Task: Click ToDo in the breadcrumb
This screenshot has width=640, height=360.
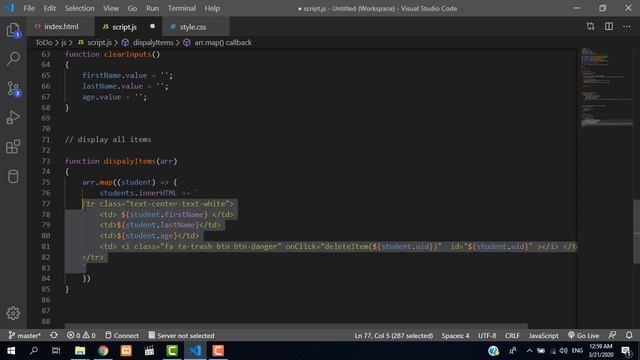Action: point(44,42)
